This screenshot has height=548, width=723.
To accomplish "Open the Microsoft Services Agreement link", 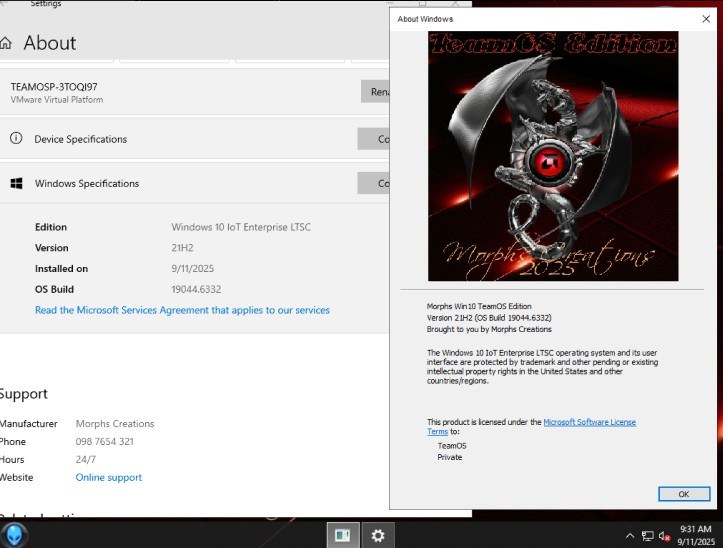I will point(182,310).
